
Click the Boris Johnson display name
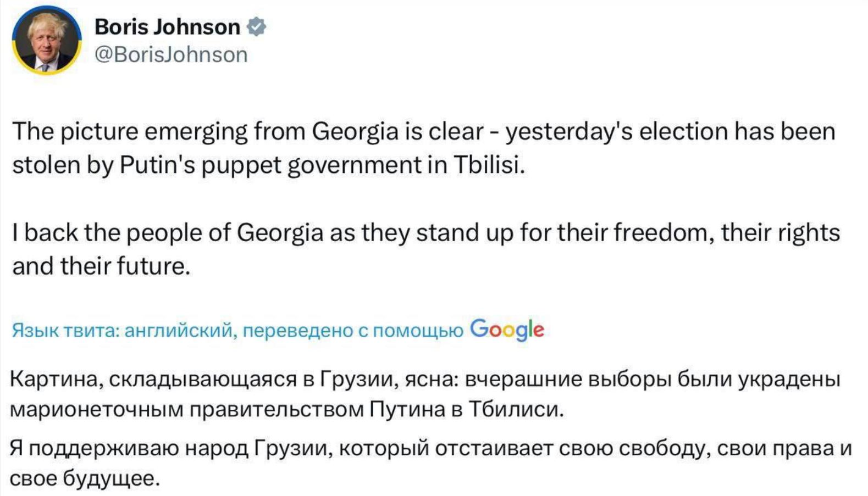[x=167, y=26]
